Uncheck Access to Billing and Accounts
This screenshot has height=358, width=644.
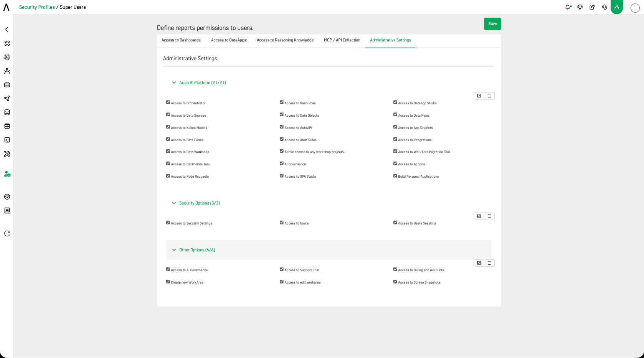coord(395,269)
